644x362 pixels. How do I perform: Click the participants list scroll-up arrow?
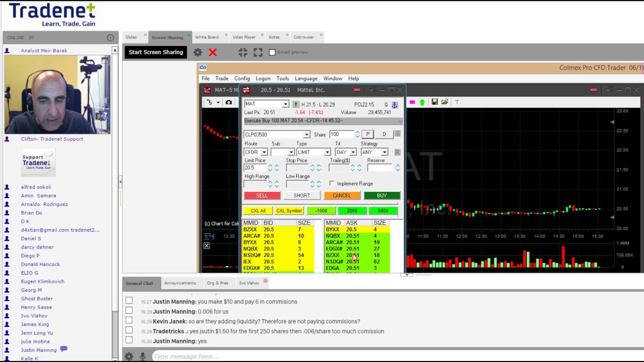[x=115, y=51]
